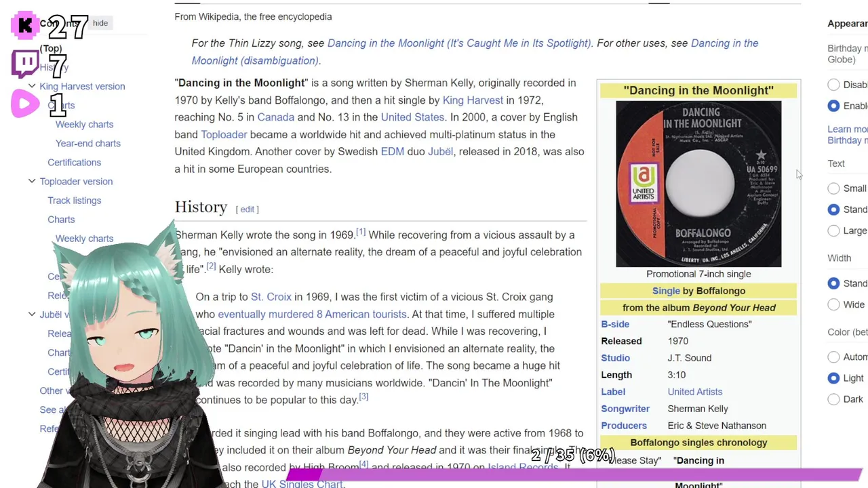Choose Light color mode
868x488 pixels.
(833, 378)
